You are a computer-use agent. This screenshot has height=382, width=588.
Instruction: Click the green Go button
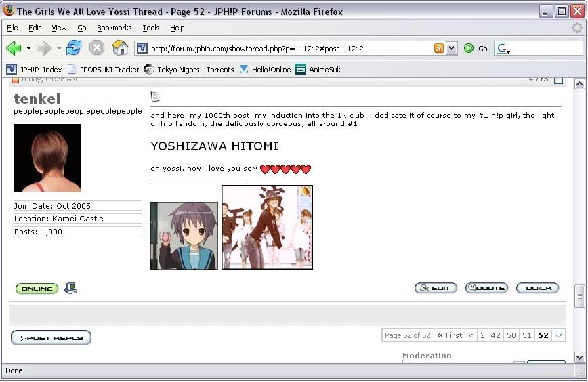click(475, 48)
